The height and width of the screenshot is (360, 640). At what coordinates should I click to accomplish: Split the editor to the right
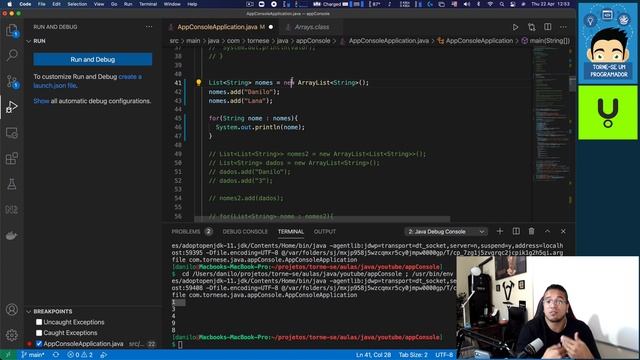point(547,27)
